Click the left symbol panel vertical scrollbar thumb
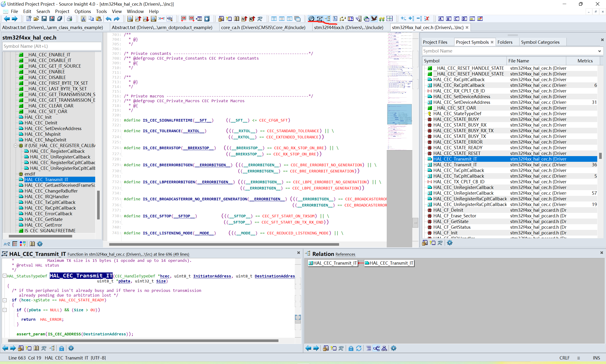606x364 pixels. pos(99,205)
